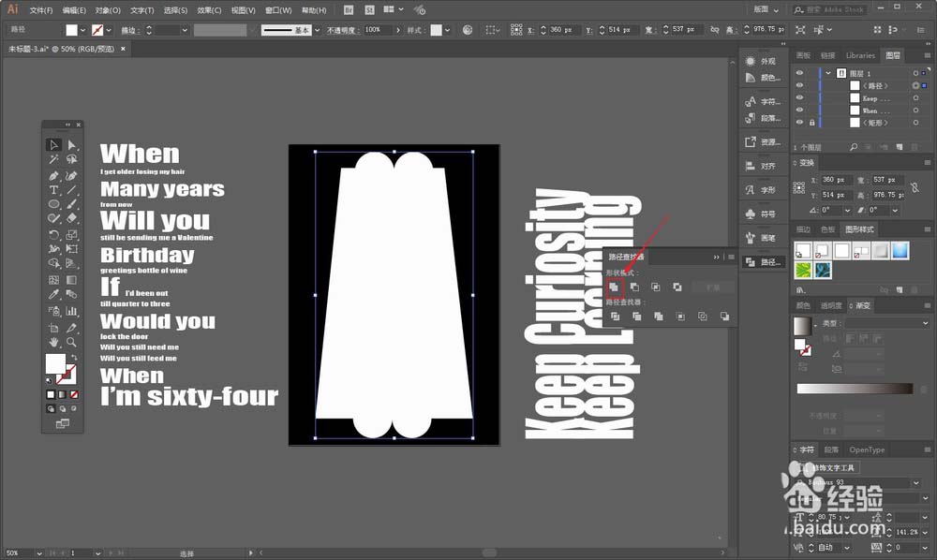This screenshot has height=560, width=937.
Task: Hide the When text sublayer
Action: (799, 110)
